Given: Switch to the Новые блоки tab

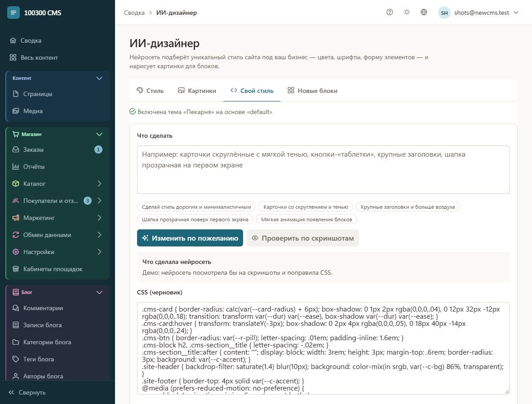Looking at the screenshot, I should (312, 91).
